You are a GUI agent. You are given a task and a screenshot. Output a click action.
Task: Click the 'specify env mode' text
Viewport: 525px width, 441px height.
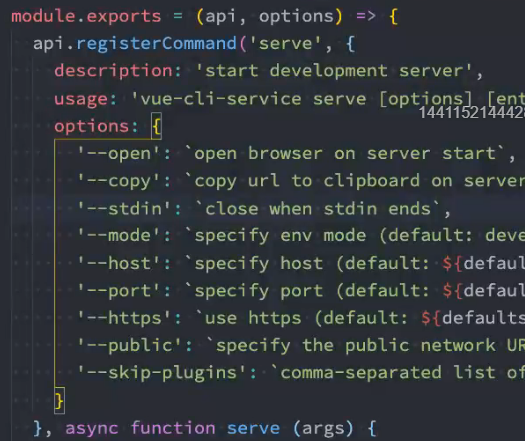tap(280, 236)
